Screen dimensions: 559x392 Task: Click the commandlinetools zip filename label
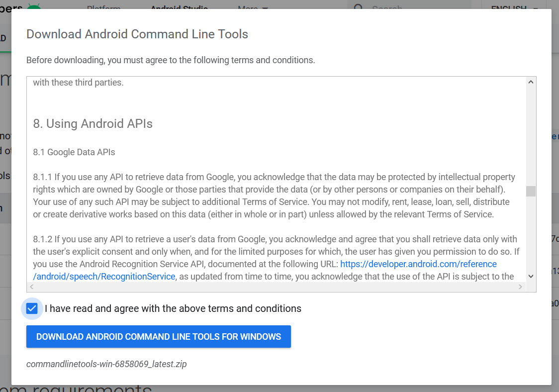click(x=107, y=364)
